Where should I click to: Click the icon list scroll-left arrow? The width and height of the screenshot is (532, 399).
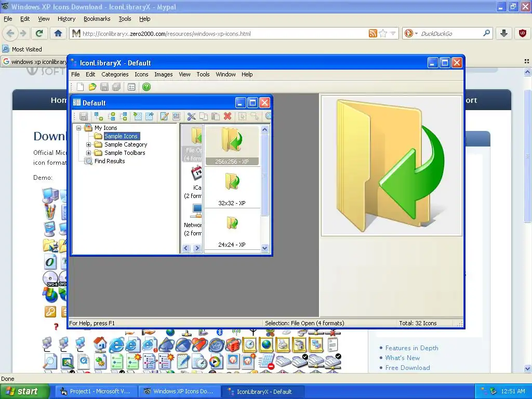pos(186,248)
